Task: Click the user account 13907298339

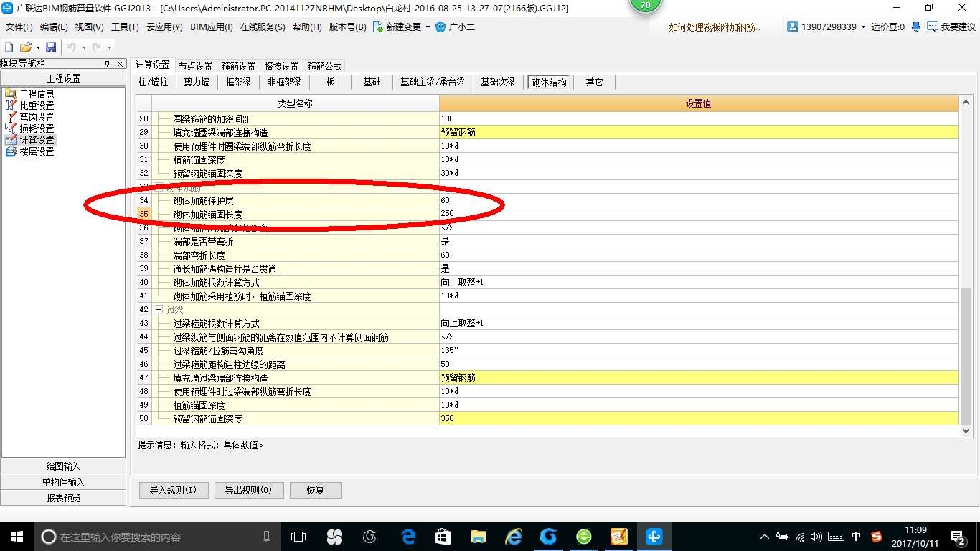Action: 821,27
